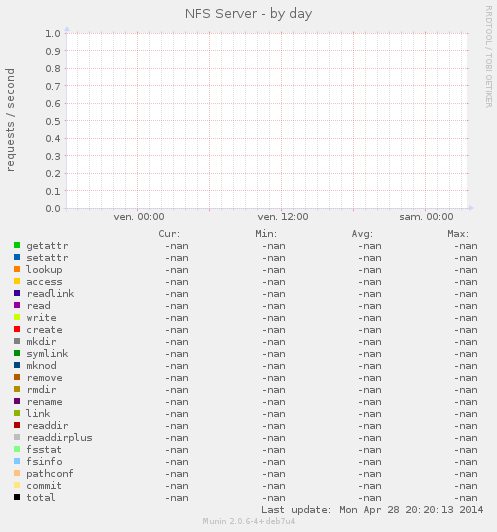Click the navy mknod legend color swatch
Screen dimensions: 497x532
[x=17, y=365]
